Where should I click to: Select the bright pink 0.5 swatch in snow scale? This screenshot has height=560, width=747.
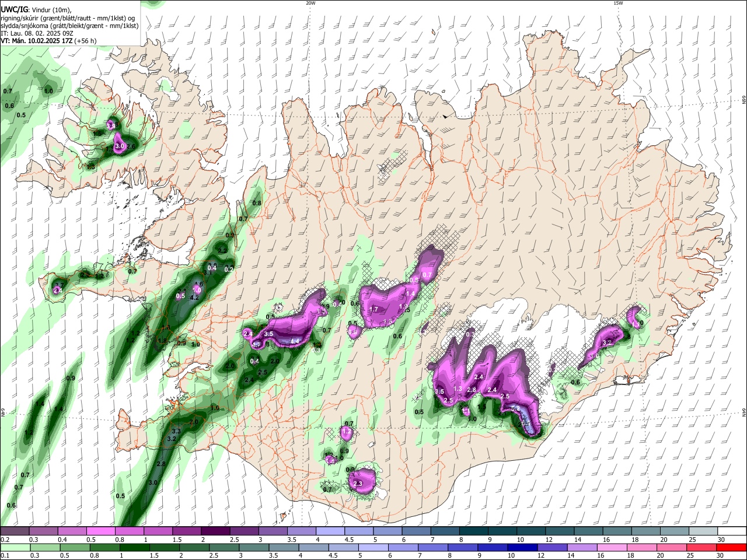pyautogui.click(x=101, y=531)
